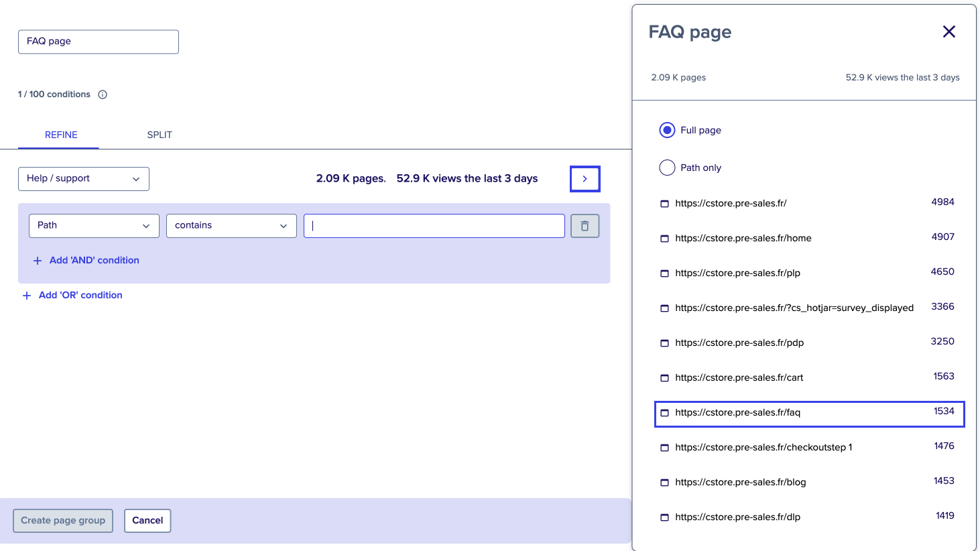The width and height of the screenshot is (980, 551).
Task: Open the Path field dropdown
Action: (x=93, y=225)
